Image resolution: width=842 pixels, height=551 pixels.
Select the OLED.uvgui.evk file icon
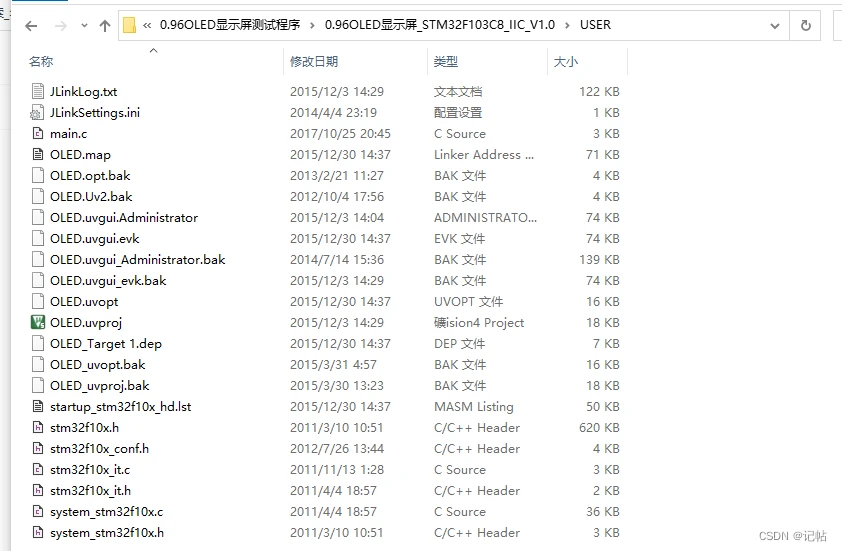pyautogui.click(x=38, y=238)
